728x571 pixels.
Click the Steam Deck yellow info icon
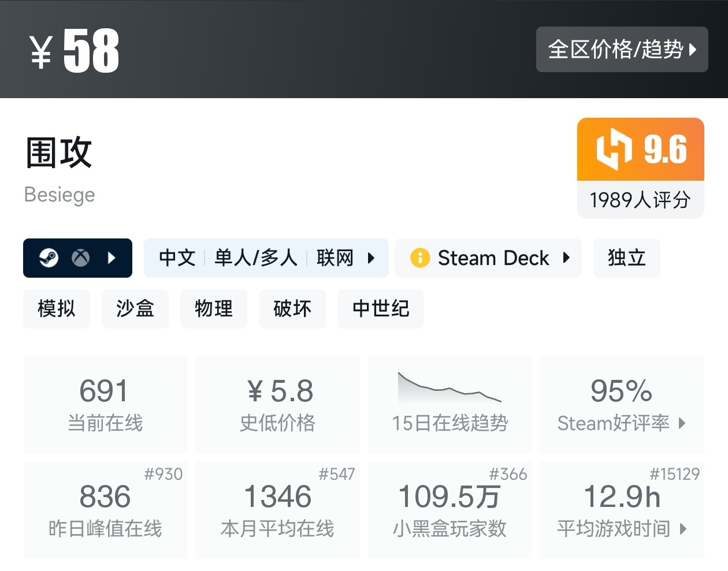419,257
